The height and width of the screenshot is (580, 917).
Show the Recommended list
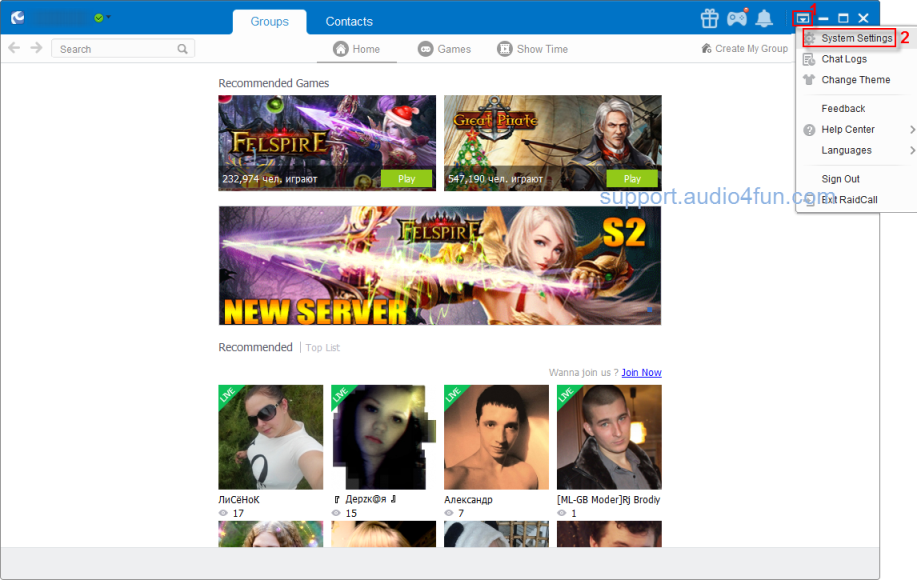pos(256,347)
